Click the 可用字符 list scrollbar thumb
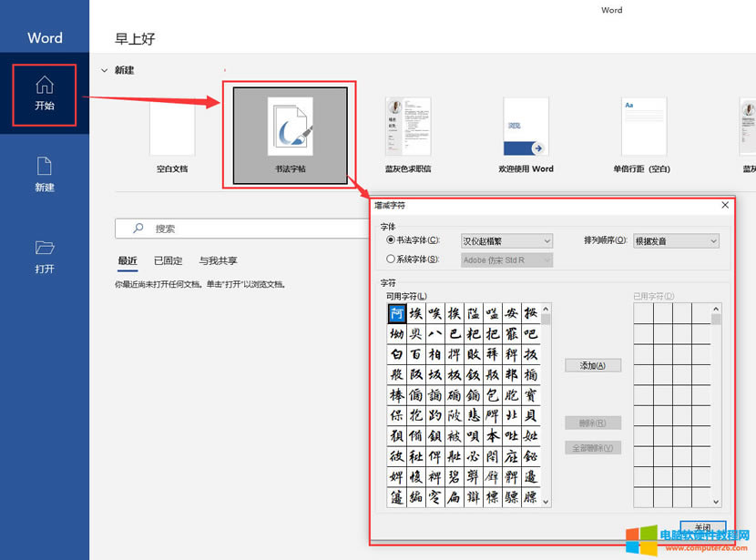The width and height of the screenshot is (756, 560). click(546, 320)
